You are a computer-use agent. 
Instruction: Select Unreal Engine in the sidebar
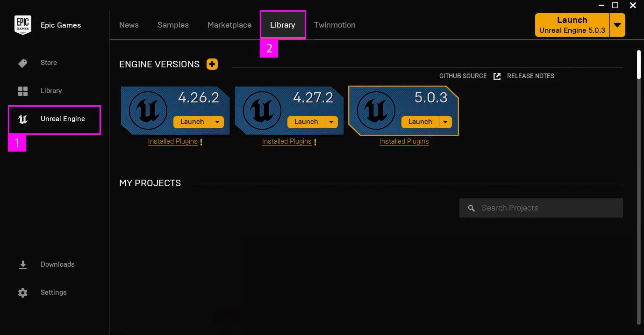pos(54,119)
